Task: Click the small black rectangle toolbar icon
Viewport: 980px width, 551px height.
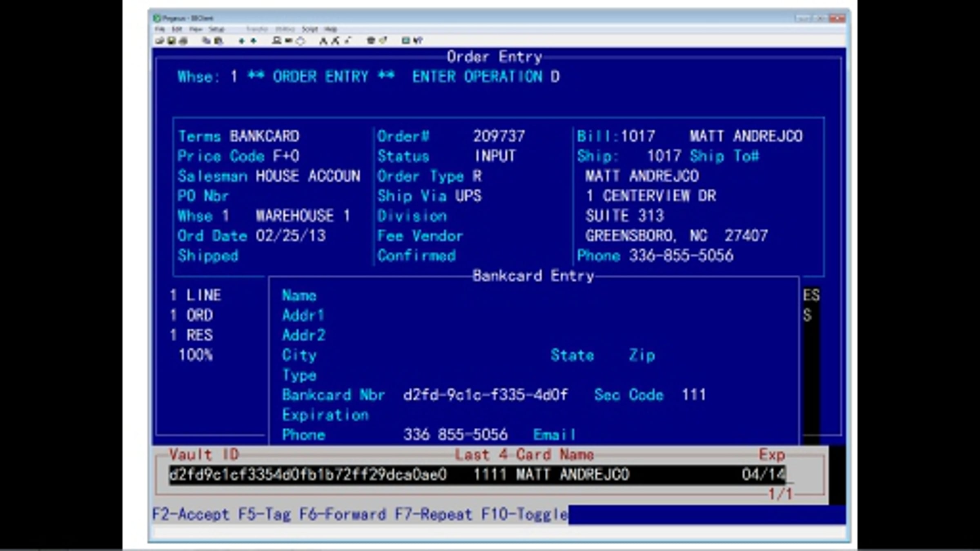Action: point(288,40)
